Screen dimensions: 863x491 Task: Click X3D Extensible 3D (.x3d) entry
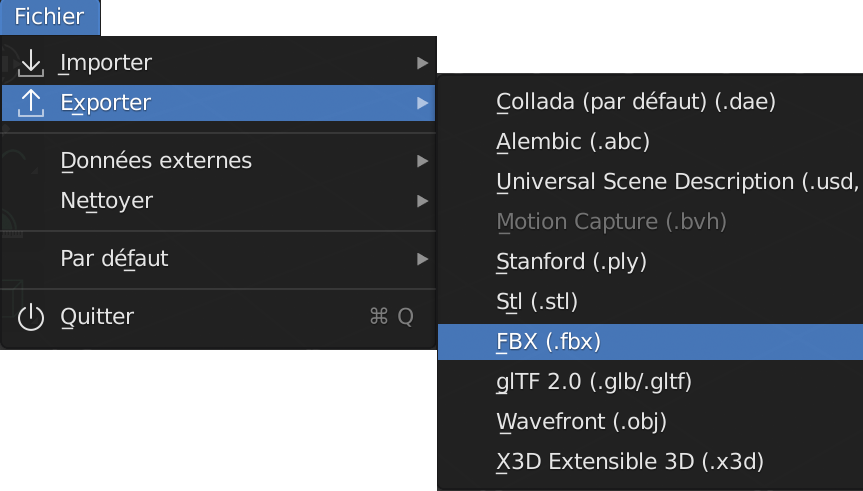tap(630, 461)
